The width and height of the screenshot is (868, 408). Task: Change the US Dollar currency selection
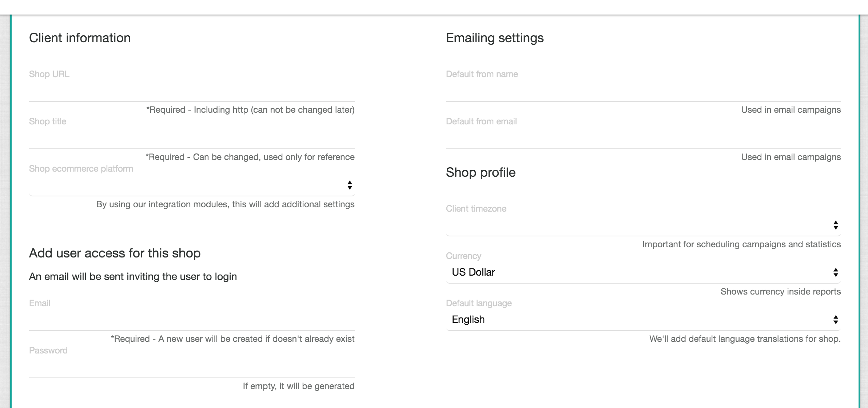643,273
